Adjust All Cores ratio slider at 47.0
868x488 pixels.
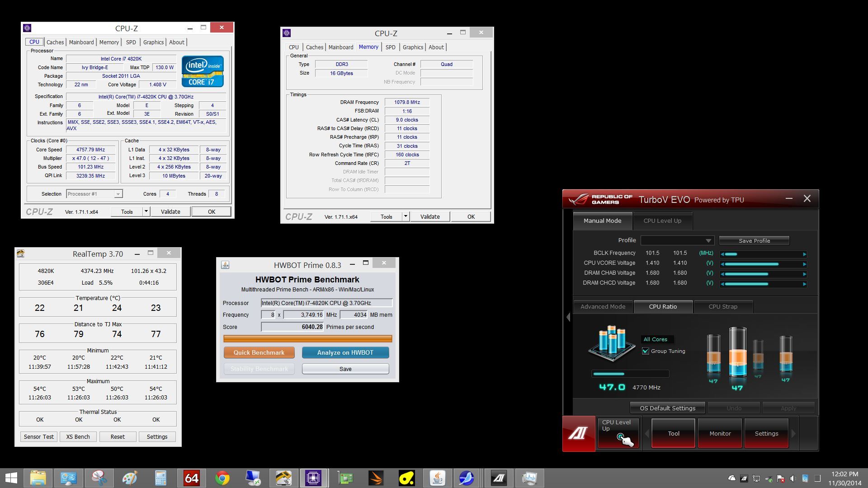(630, 374)
